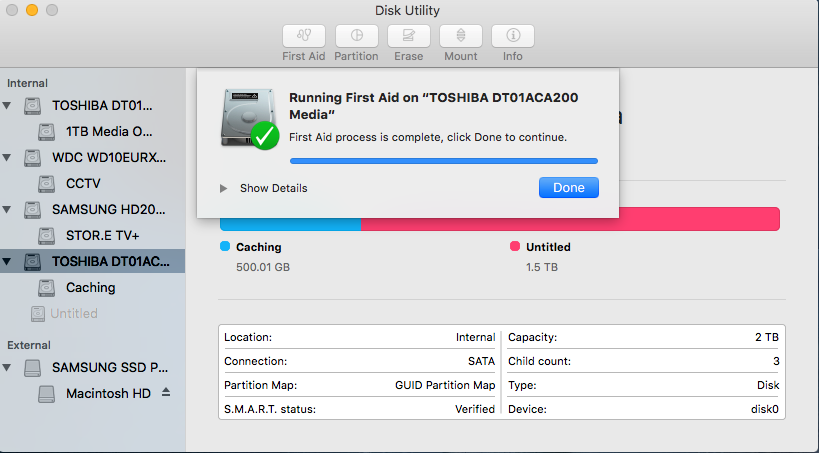
Task: Click the blue Caching partition bar segment
Action: [x=290, y=224]
